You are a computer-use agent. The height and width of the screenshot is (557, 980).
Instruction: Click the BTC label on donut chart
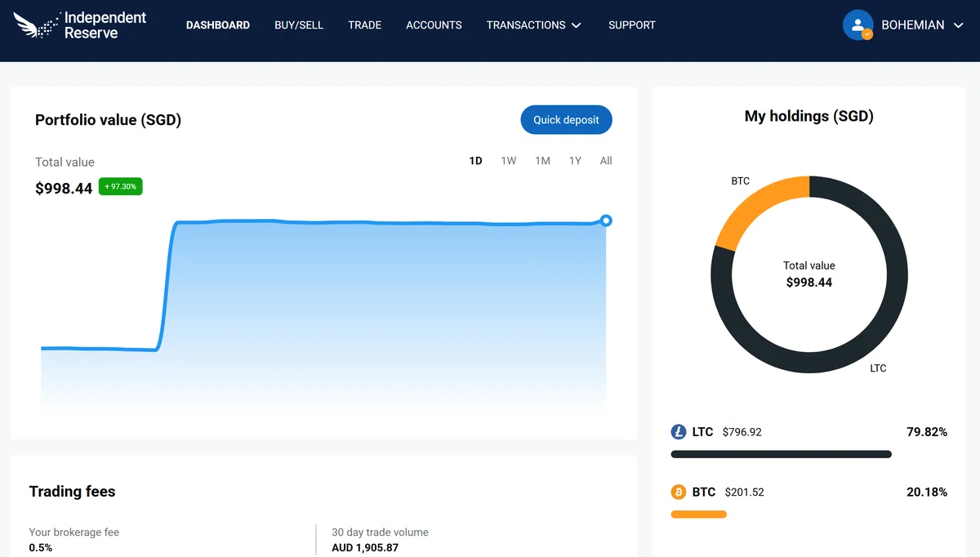pyautogui.click(x=740, y=181)
